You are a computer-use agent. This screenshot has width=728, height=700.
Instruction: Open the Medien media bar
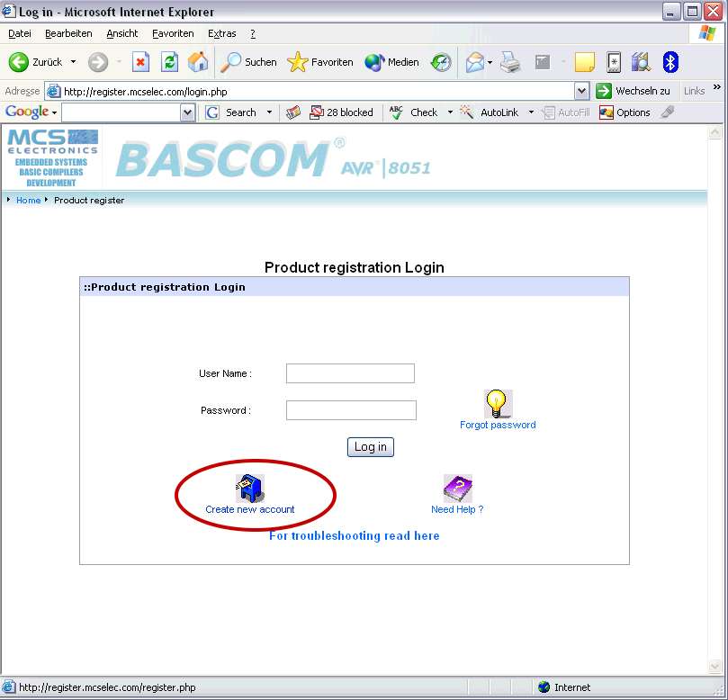click(x=391, y=62)
